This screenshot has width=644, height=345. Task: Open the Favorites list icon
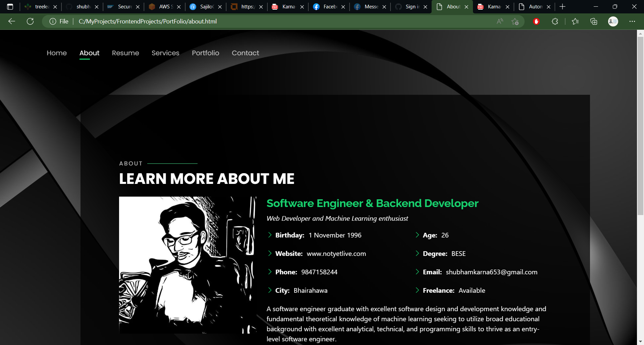(575, 21)
